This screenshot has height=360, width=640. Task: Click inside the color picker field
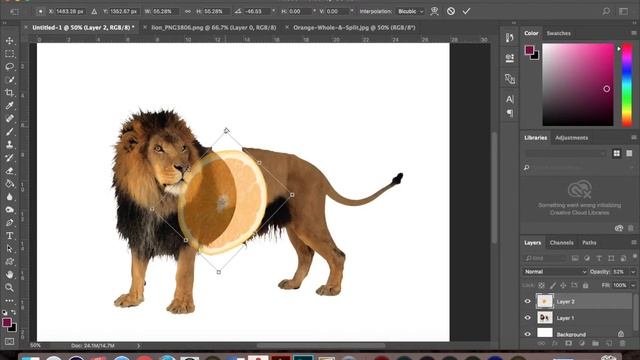pyautogui.click(x=578, y=85)
